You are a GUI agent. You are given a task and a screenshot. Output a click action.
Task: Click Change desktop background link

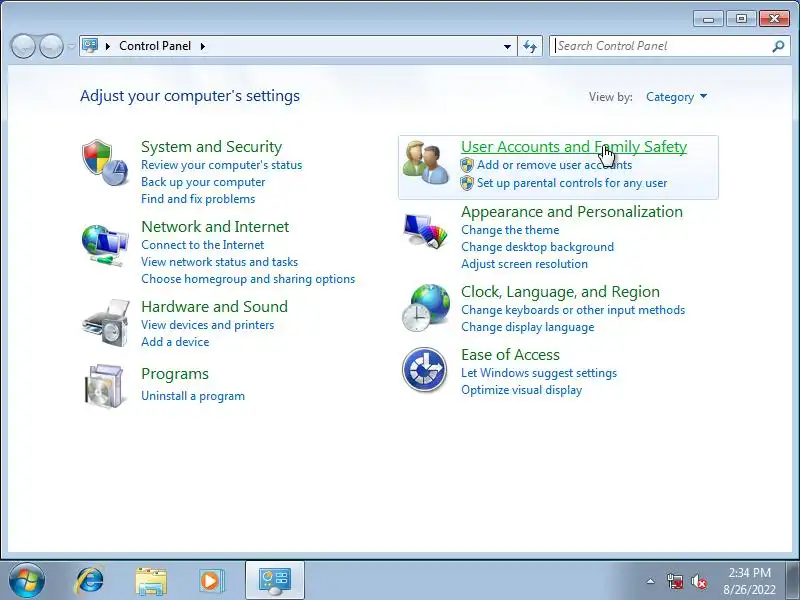click(x=537, y=247)
